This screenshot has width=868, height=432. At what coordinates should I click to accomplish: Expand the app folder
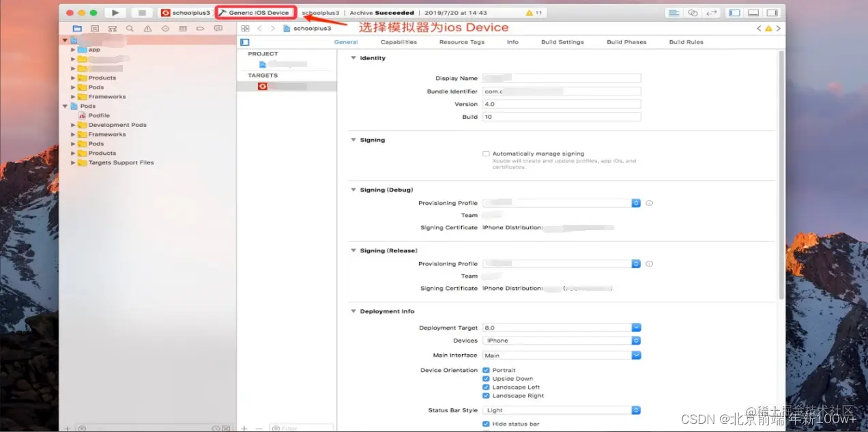point(73,50)
